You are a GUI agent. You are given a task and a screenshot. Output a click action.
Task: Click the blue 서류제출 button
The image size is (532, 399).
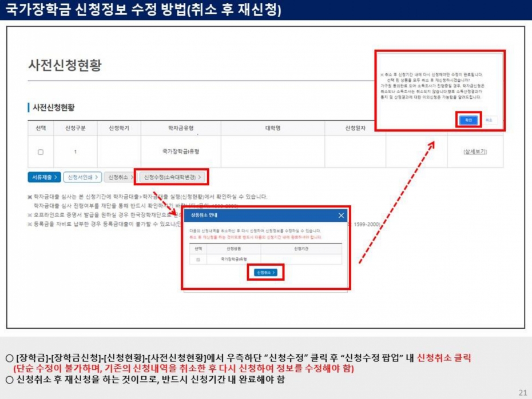[43, 177]
